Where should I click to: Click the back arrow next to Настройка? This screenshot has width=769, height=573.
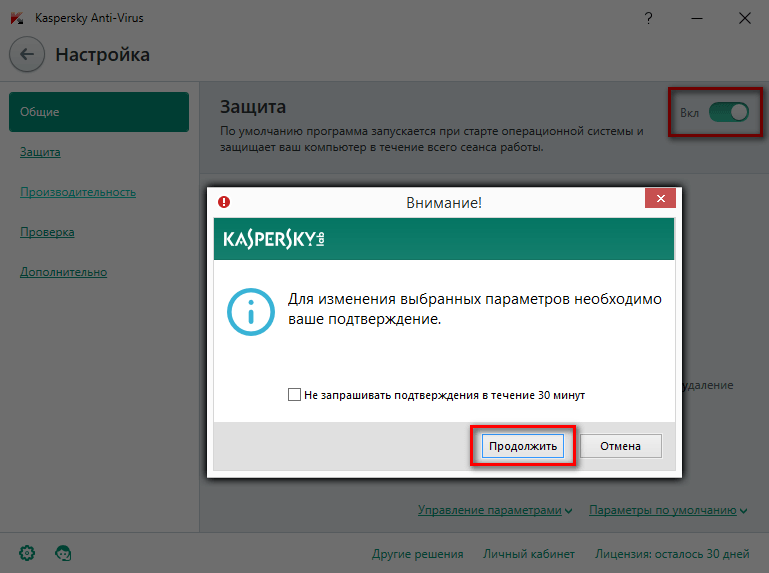pos(27,54)
